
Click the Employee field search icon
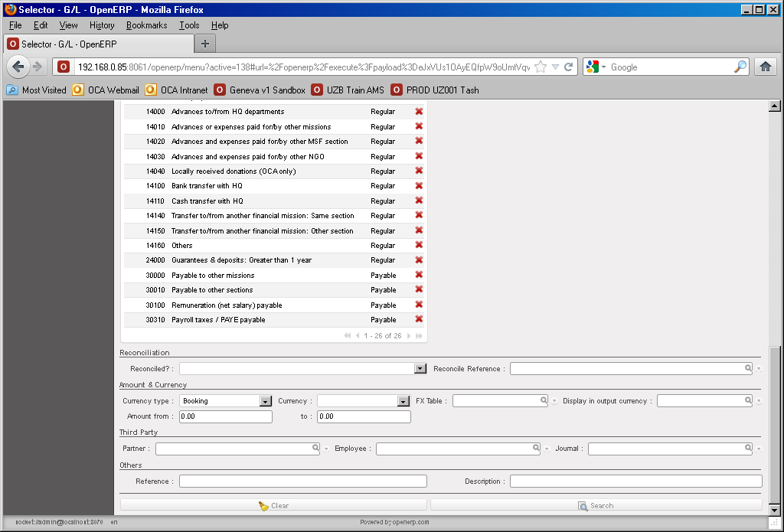click(x=537, y=448)
